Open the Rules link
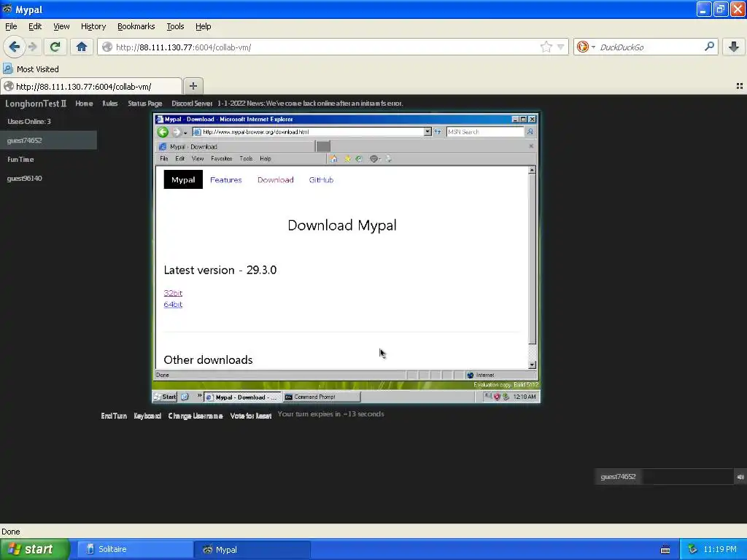 (109, 104)
